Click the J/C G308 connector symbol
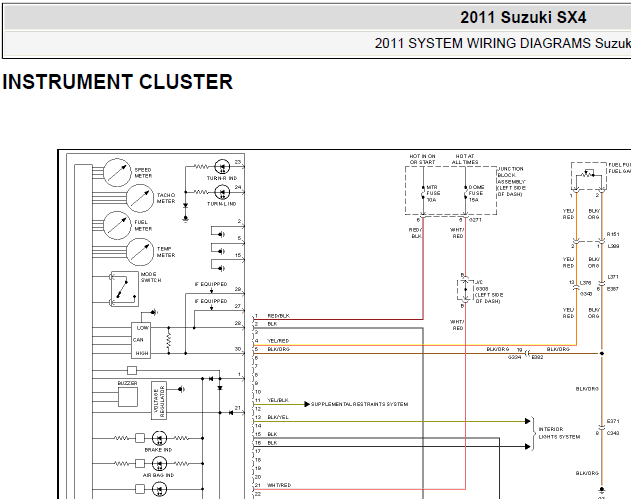 (x=465, y=289)
